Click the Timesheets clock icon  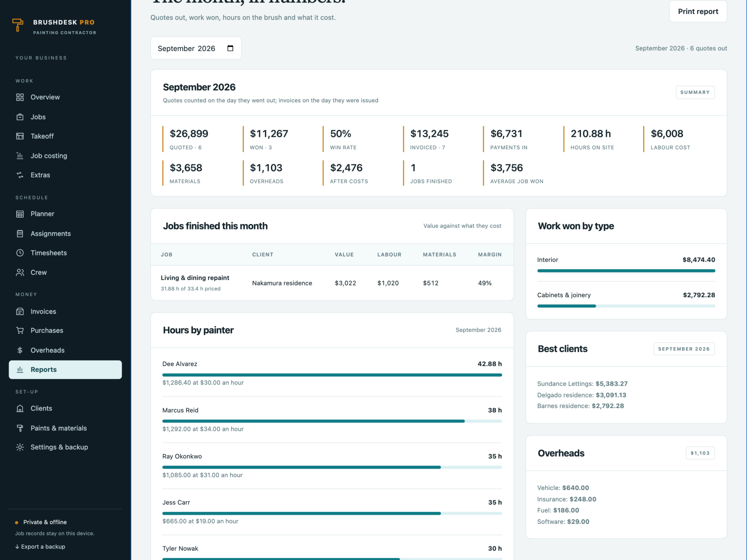click(x=20, y=253)
